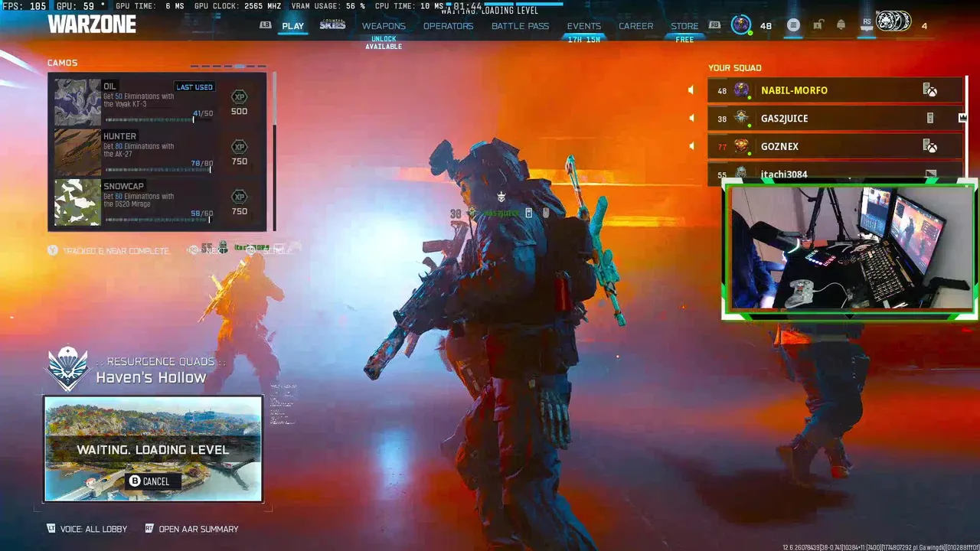Click the Xbox platform icon for NABIL-MORFO
The image size is (980, 551).
[930, 90]
